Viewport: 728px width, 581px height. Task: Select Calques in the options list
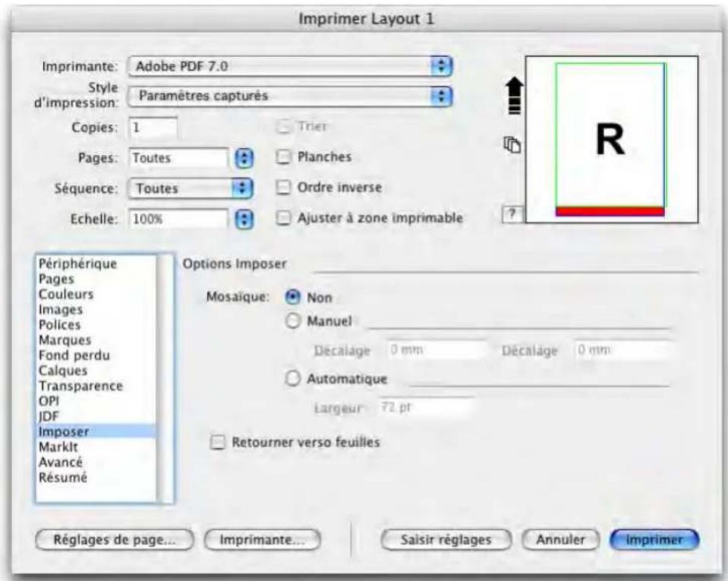pyautogui.click(x=96, y=371)
